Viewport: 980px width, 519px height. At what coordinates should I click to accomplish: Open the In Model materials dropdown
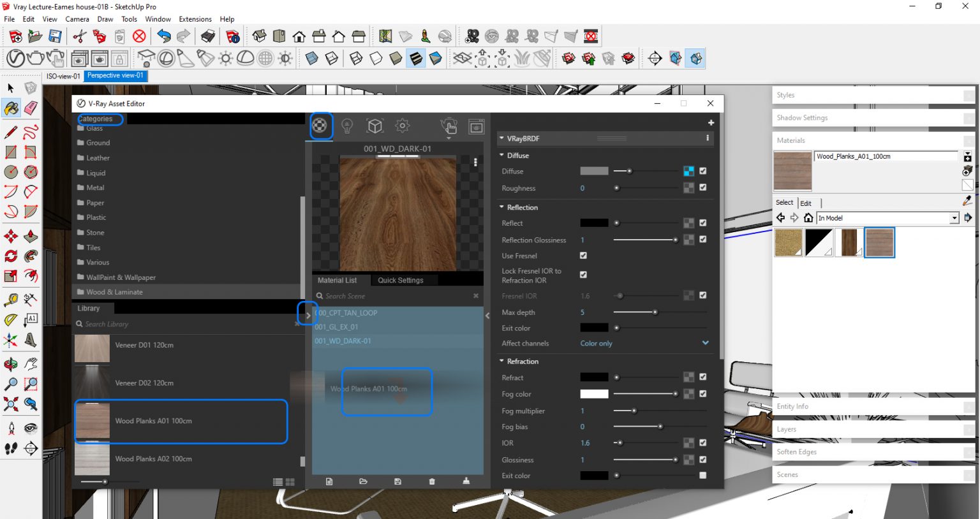coord(954,217)
